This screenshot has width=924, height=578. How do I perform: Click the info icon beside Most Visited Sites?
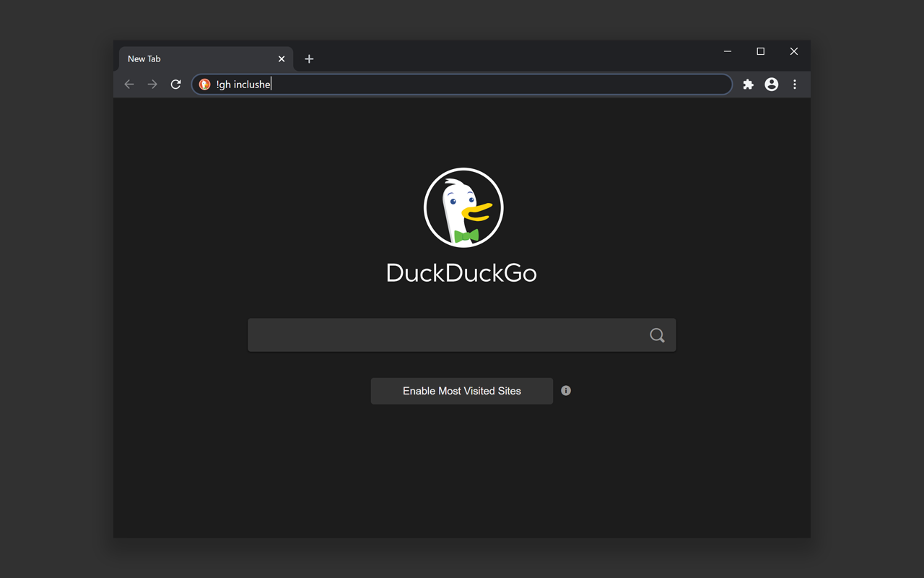(566, 391)
